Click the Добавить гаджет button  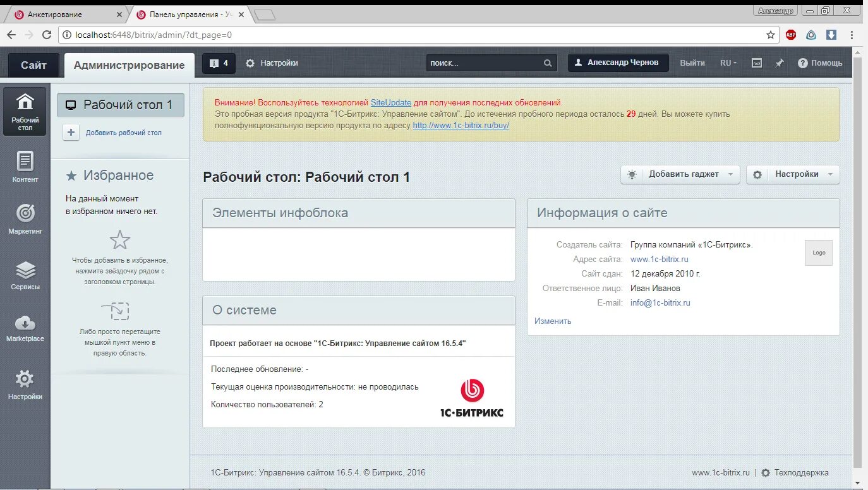(680, 174)
